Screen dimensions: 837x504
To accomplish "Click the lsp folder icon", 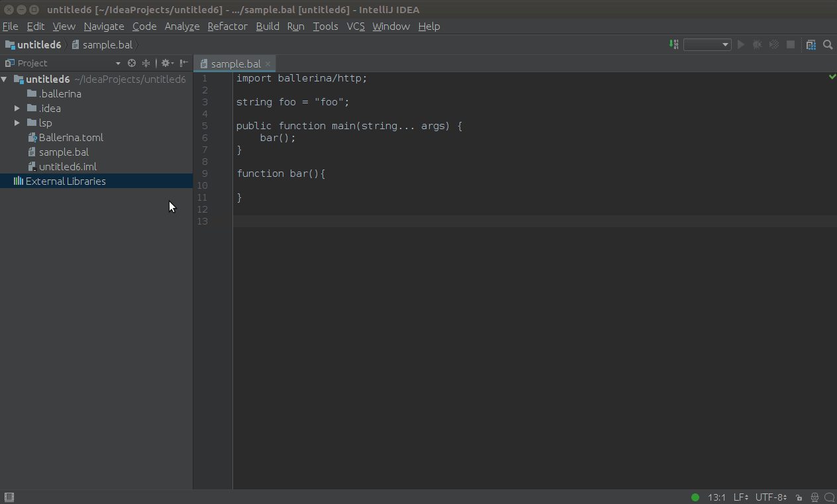I will click(32, 123).
